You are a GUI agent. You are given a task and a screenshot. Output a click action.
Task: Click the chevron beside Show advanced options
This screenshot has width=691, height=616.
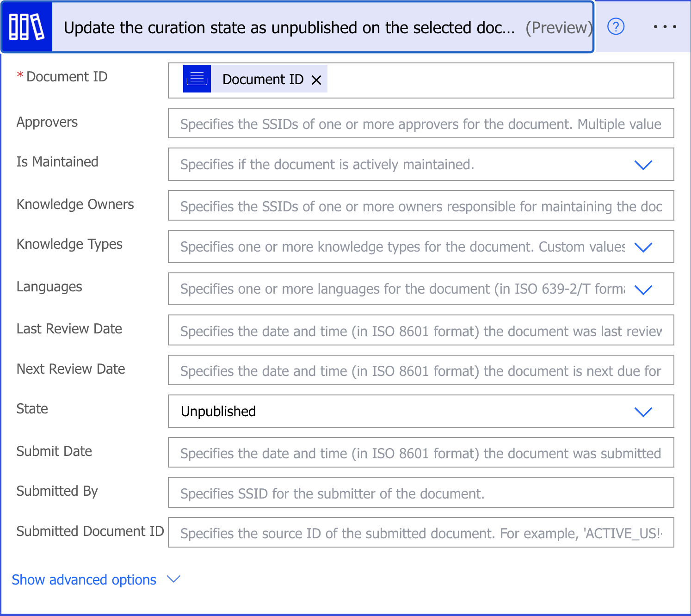[173, 579]
